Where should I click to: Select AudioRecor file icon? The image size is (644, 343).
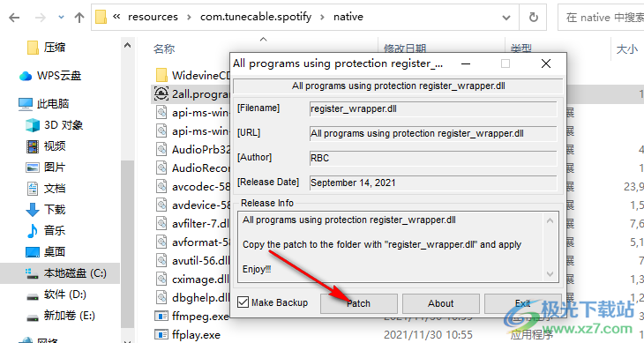pos(161,168)
